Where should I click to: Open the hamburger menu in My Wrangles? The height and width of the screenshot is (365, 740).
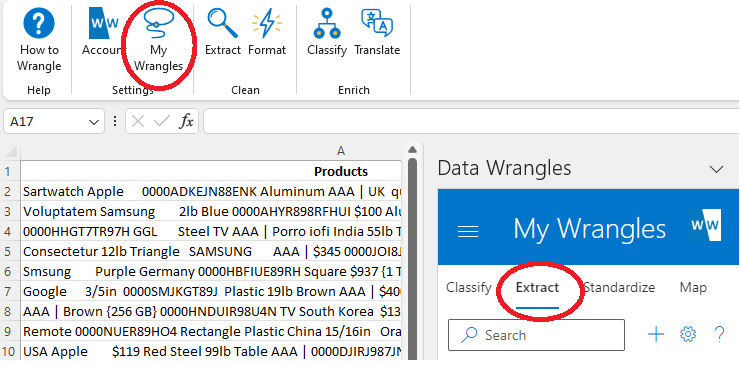[x=468, y=231]
